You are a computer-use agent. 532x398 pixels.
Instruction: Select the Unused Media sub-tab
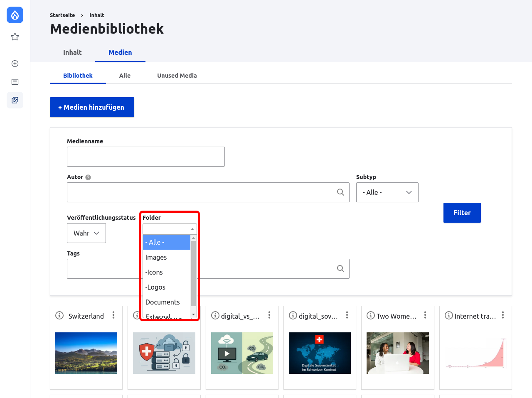pyautogui.click(x=177, y=76)
